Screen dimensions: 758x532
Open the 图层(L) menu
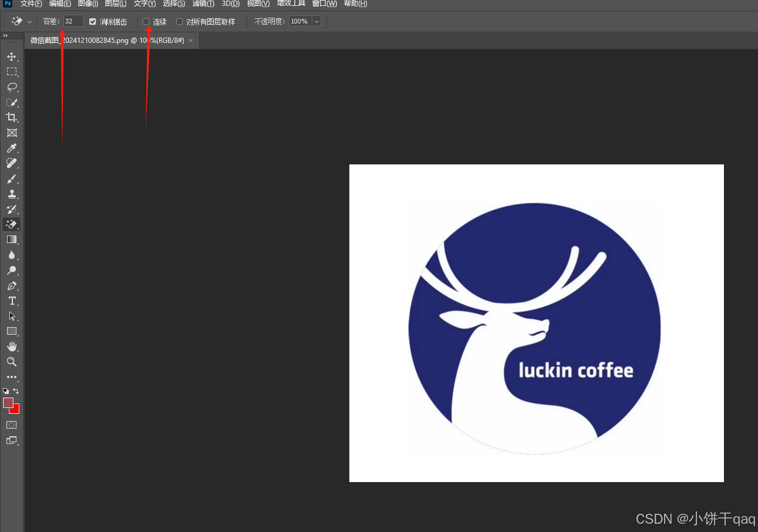click(116, 4)
